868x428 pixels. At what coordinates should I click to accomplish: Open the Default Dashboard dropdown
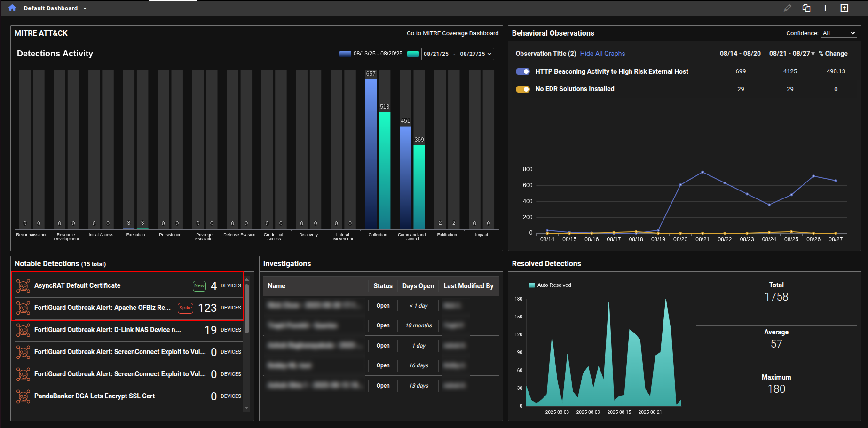click(55, 8)
